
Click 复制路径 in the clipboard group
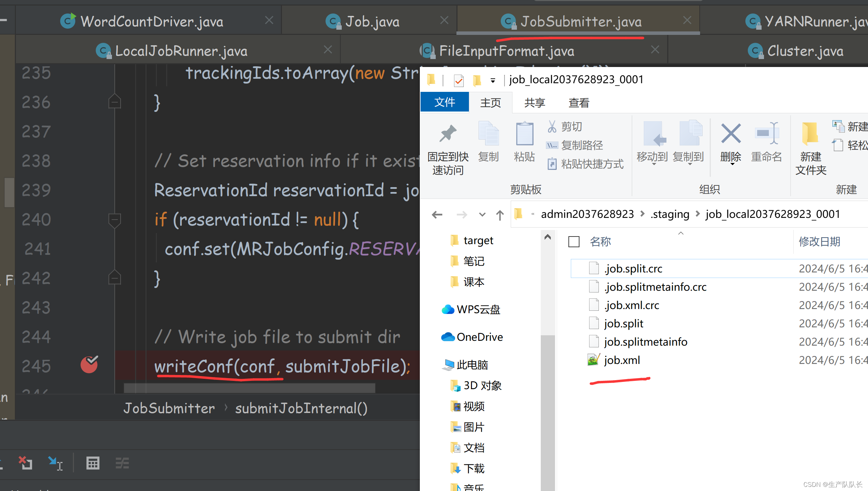click(x=575, y=145)
